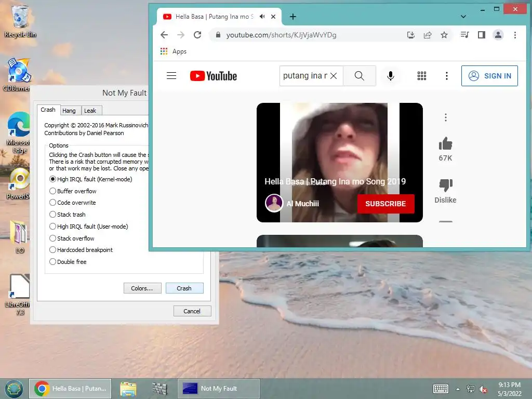Open a new Chrome tab
The height and width of the screenshot is (399, 532).
coord(293,17)
